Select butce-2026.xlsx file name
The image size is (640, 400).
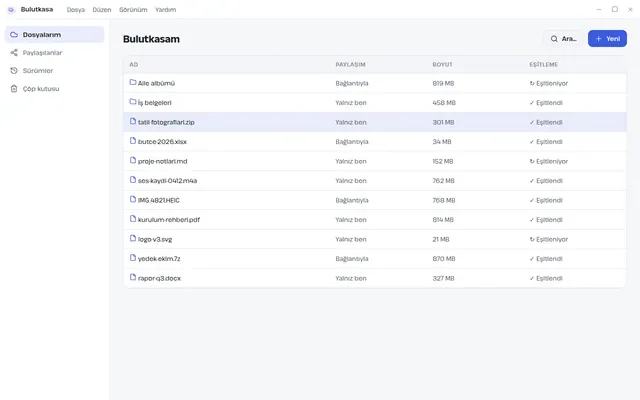click(162, 142)
